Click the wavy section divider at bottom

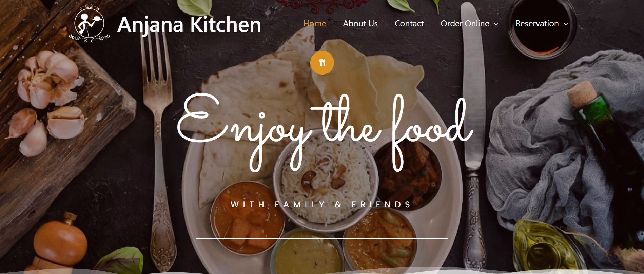click(322, 271)
